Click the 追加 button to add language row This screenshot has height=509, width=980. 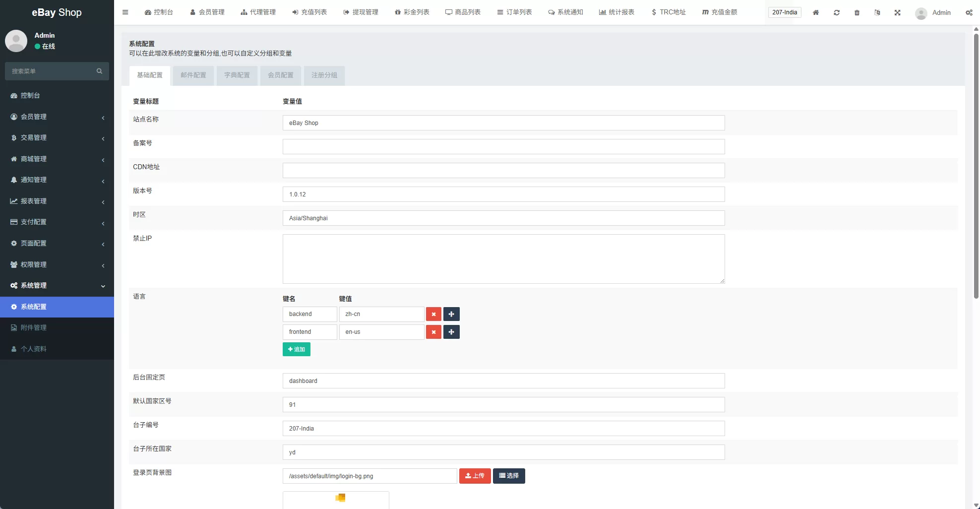click(296, 349)
